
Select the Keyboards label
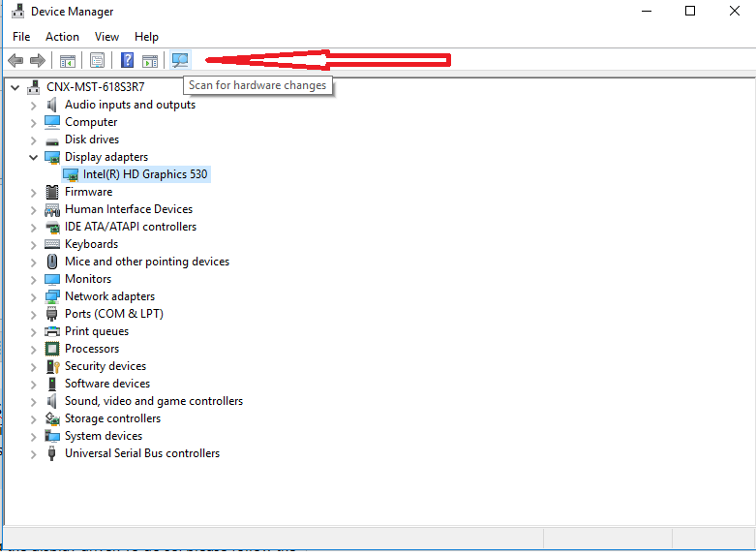pyautogui.click(x=91, y=244)
